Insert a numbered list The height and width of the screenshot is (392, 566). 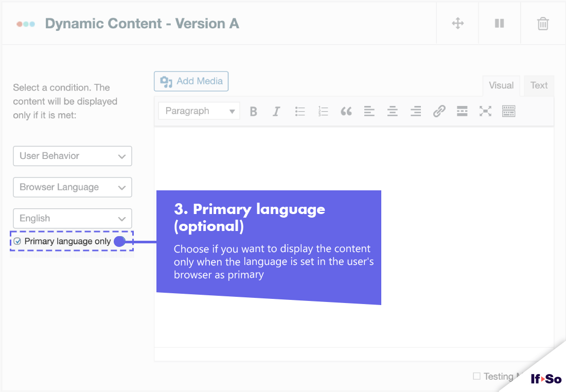[x=323, y=111]
